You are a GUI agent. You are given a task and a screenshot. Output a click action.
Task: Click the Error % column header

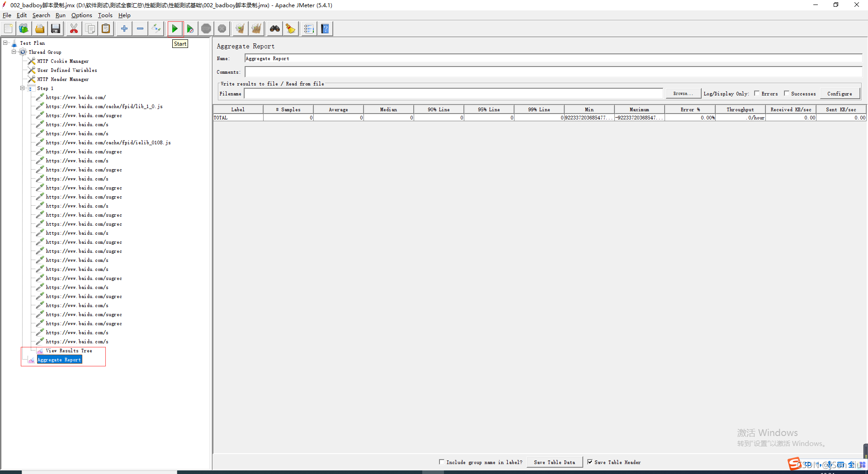tap(690, 109)
